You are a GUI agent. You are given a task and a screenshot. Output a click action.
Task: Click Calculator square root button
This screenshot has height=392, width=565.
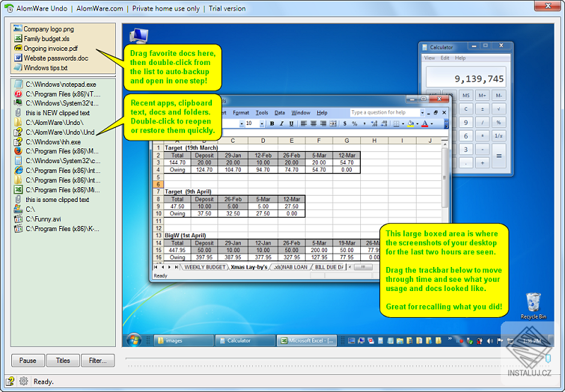click(x=499, y=109)
